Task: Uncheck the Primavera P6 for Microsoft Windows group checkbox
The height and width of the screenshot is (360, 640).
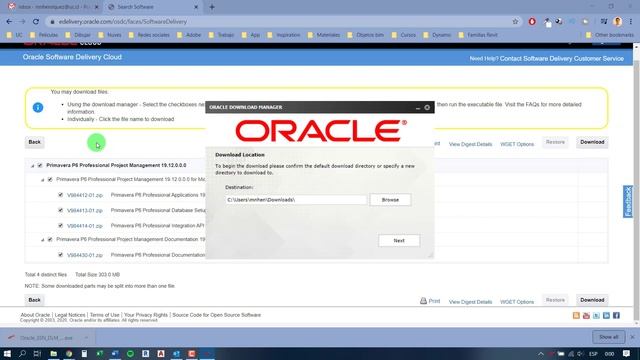Action: (50, 180)
